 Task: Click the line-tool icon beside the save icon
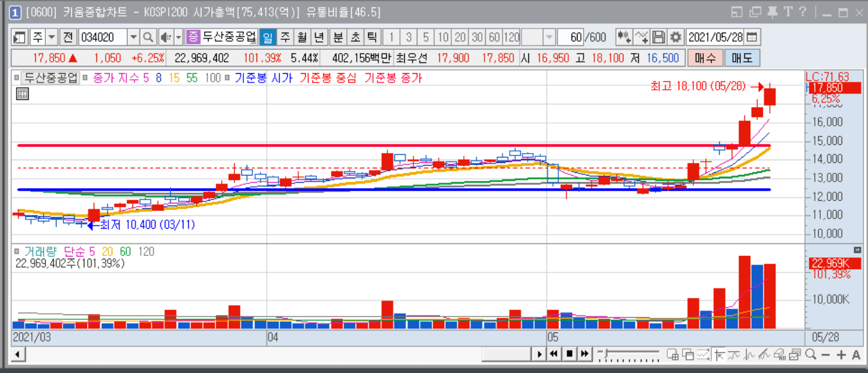(641, 37)
